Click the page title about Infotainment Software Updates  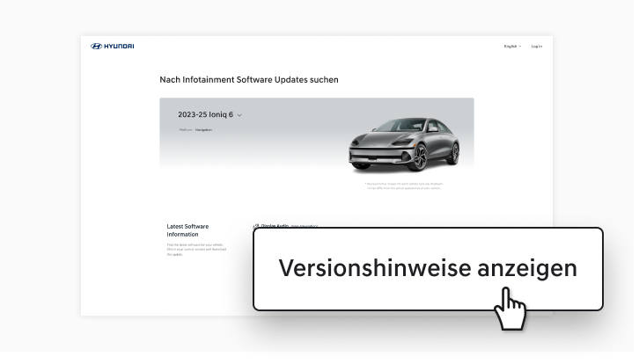(x=249, y=80)
